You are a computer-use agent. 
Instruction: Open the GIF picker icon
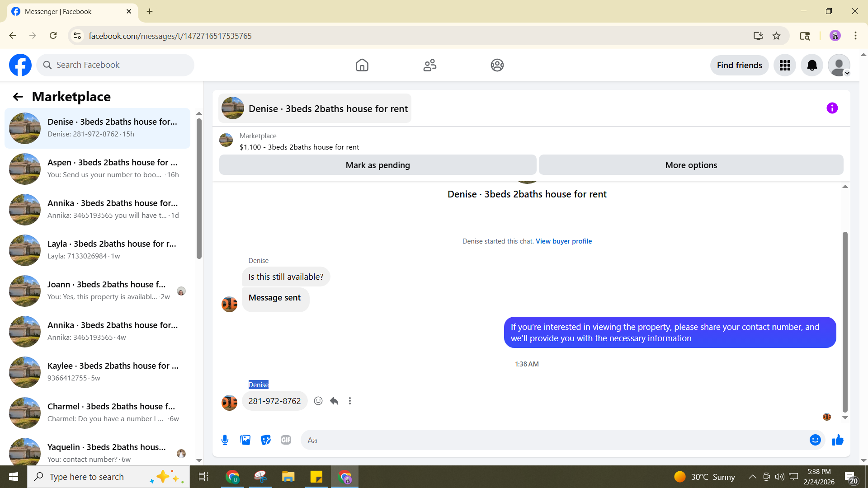(286, 440)
